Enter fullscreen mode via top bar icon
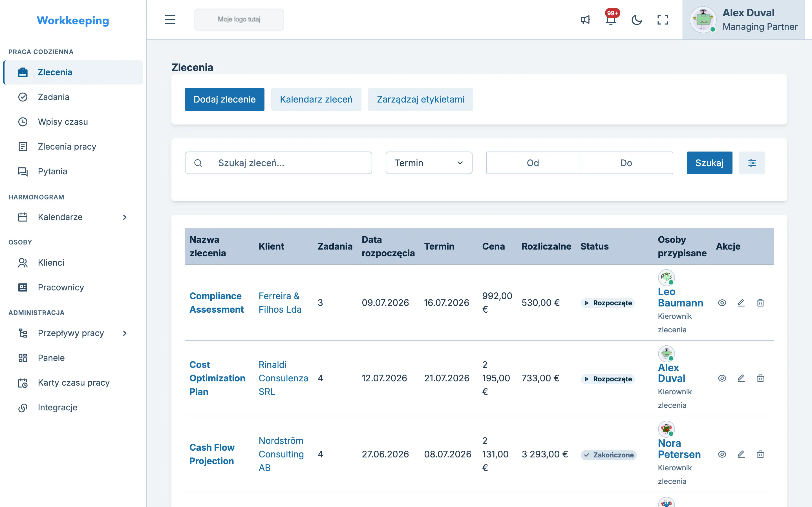This screenshot has height=507, width=812. [663, 20]
